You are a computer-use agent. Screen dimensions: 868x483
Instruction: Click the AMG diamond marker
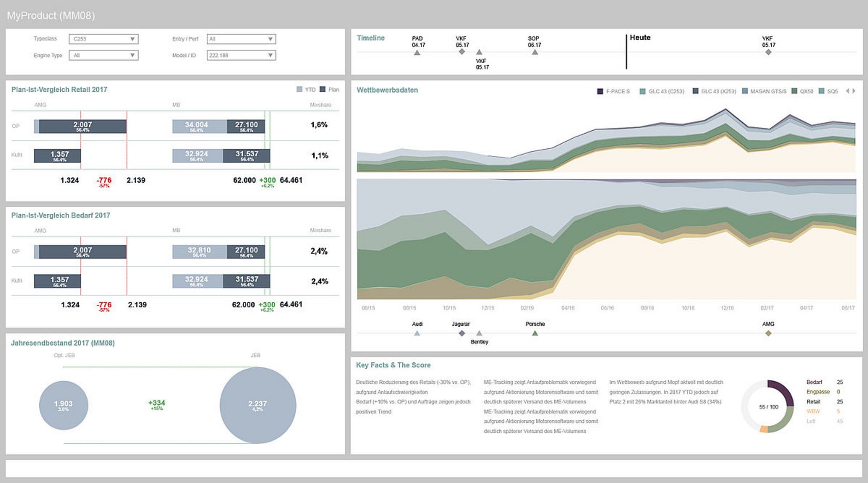[768, 333]
